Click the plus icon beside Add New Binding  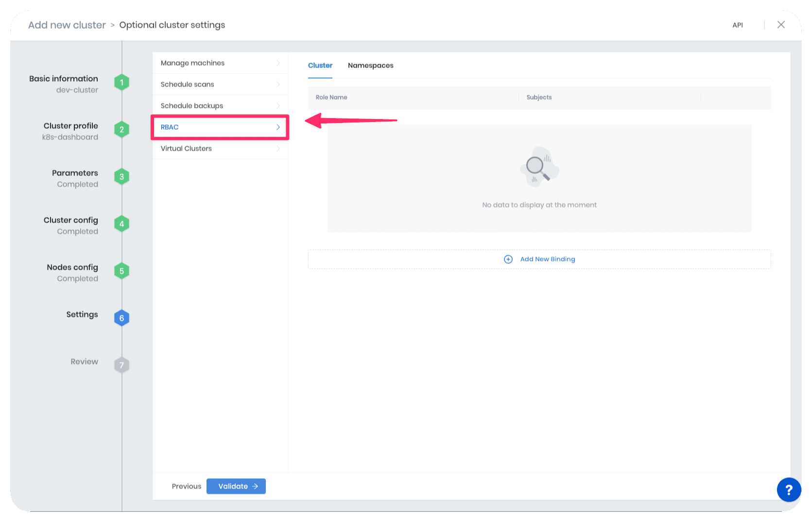(508, 259)
